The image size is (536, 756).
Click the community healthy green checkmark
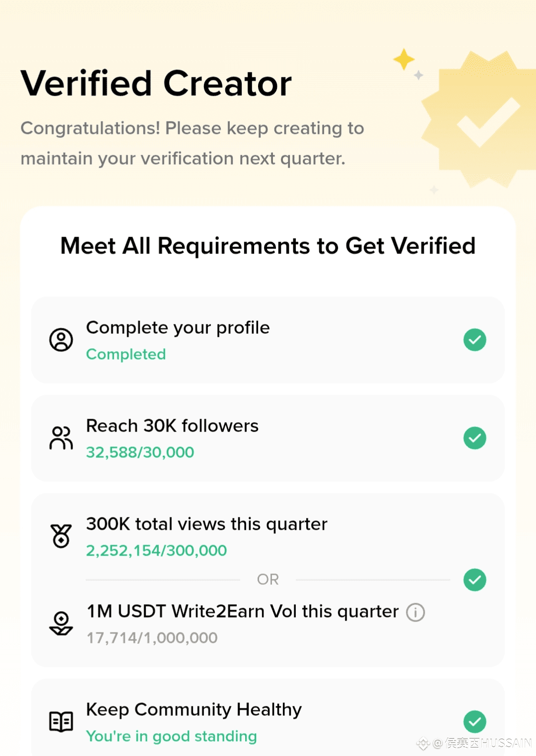pyautogui.click(x=474, y=721)
